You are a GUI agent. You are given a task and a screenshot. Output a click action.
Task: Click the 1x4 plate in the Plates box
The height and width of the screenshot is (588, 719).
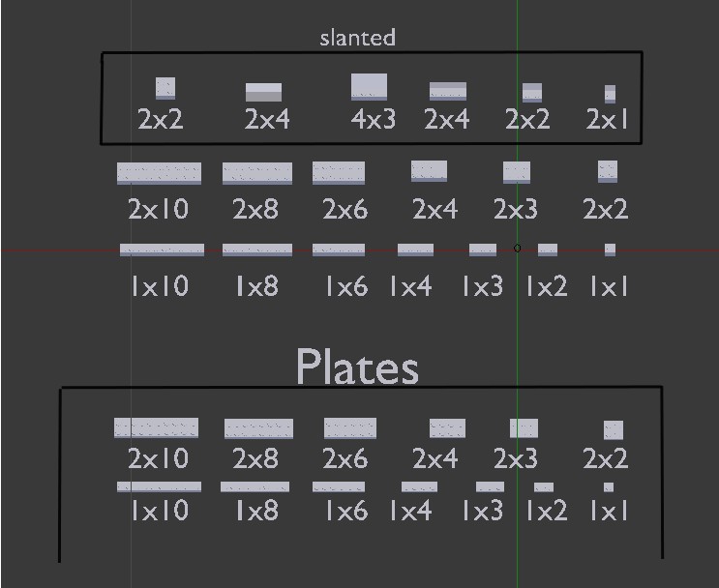[419, 486]
